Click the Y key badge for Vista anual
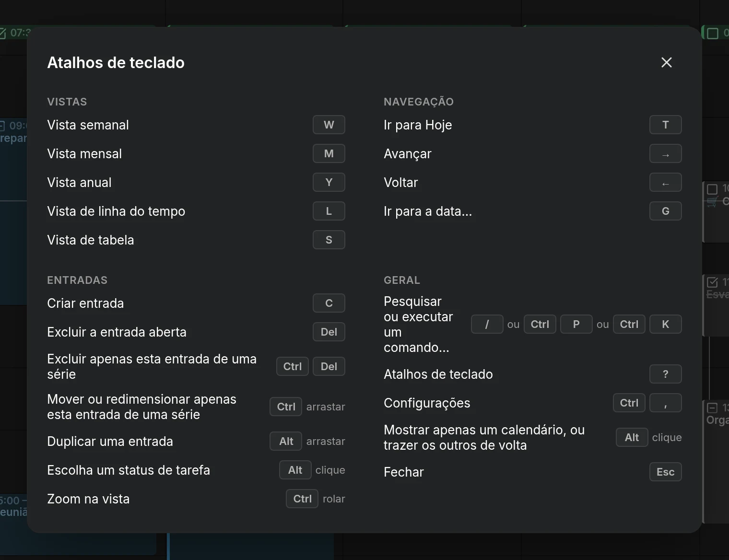 (329, 182)
